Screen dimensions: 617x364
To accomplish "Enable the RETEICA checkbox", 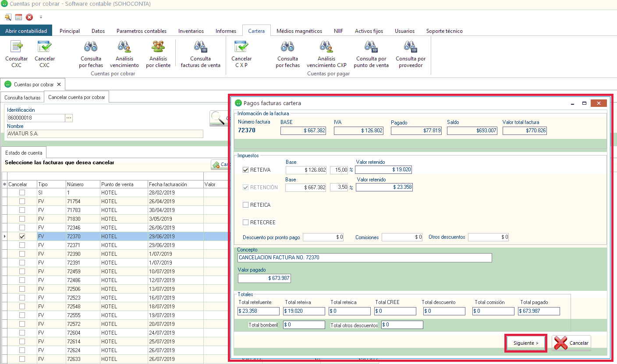I will click(x=246, y=205).
